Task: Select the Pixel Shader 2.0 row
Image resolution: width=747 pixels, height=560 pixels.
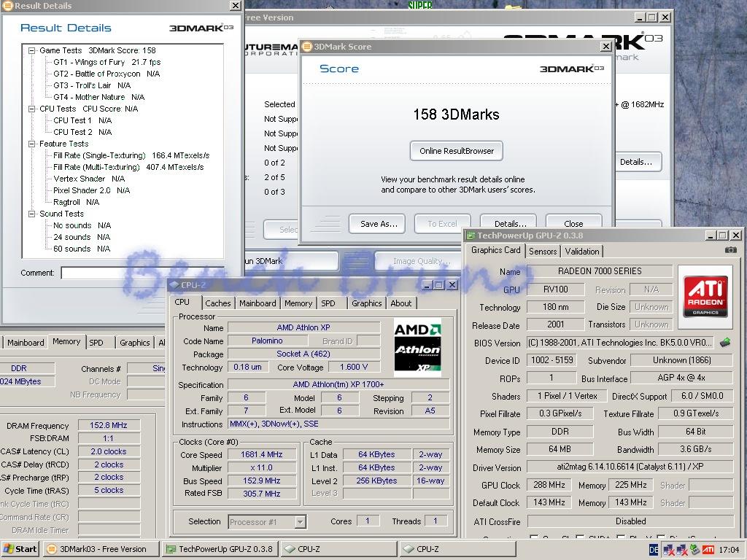Action: pyautogui.click(x=91, y=190)
